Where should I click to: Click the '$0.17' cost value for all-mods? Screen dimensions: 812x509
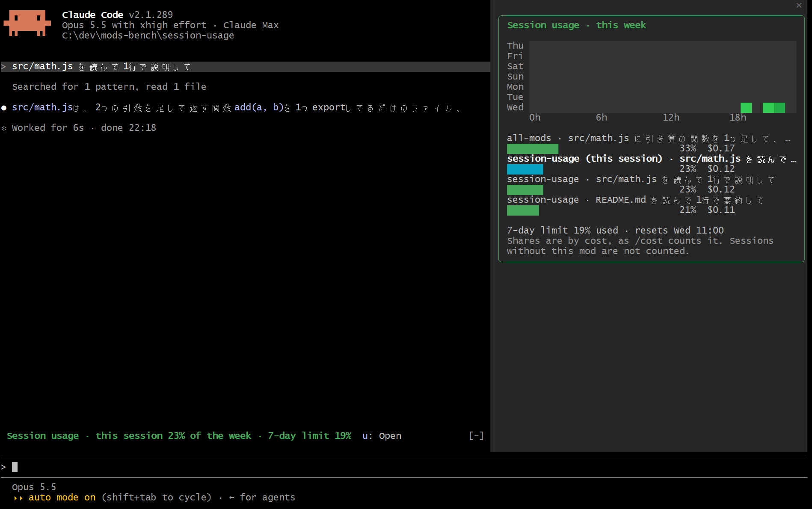pos(721,148)
